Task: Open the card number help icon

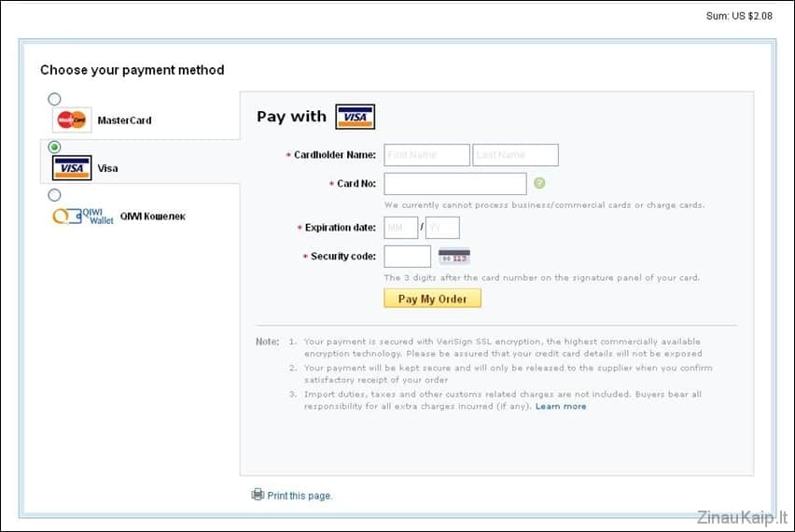Action: pos(539,183)
